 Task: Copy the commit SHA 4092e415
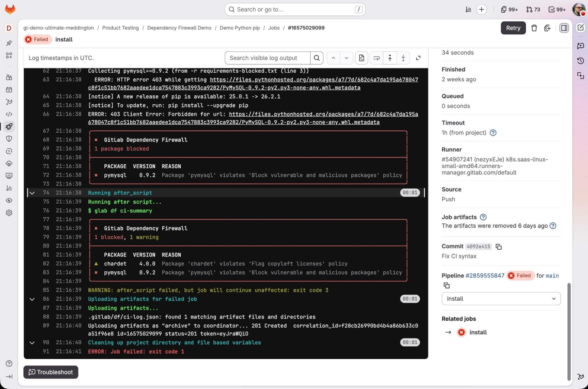(499, 247)
